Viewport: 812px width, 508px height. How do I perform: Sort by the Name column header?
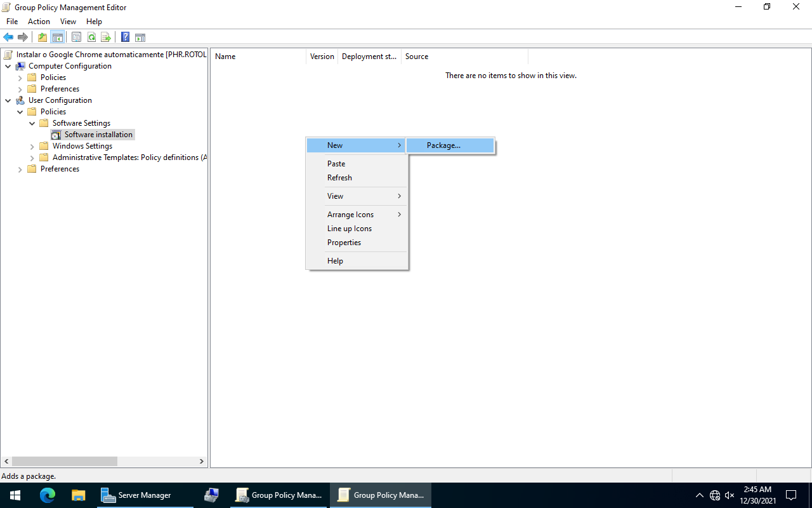point(257,57)
